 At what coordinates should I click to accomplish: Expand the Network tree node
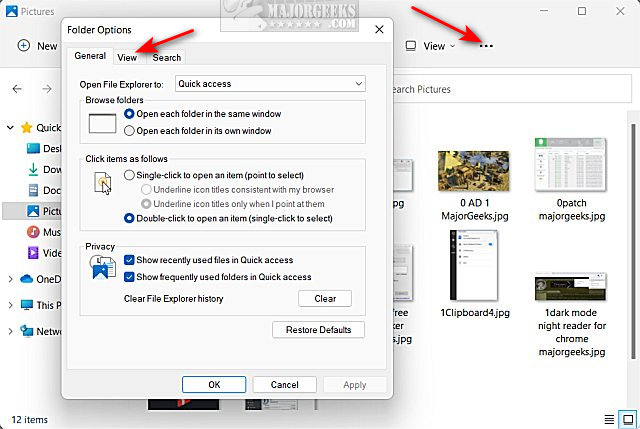10,331
